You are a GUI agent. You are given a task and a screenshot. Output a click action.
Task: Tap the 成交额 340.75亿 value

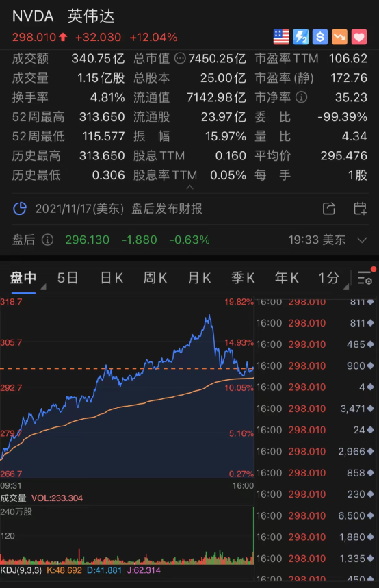[x=99, y=58]
